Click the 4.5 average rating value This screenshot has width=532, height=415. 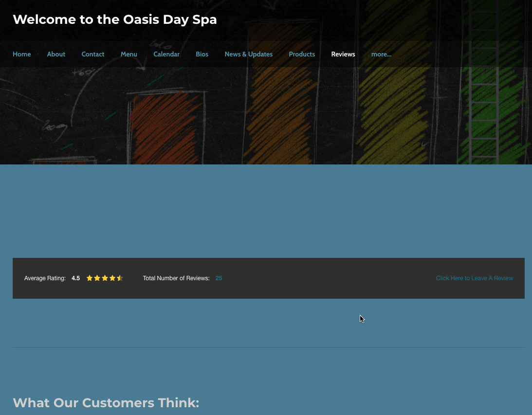click(x=75, y=278)
